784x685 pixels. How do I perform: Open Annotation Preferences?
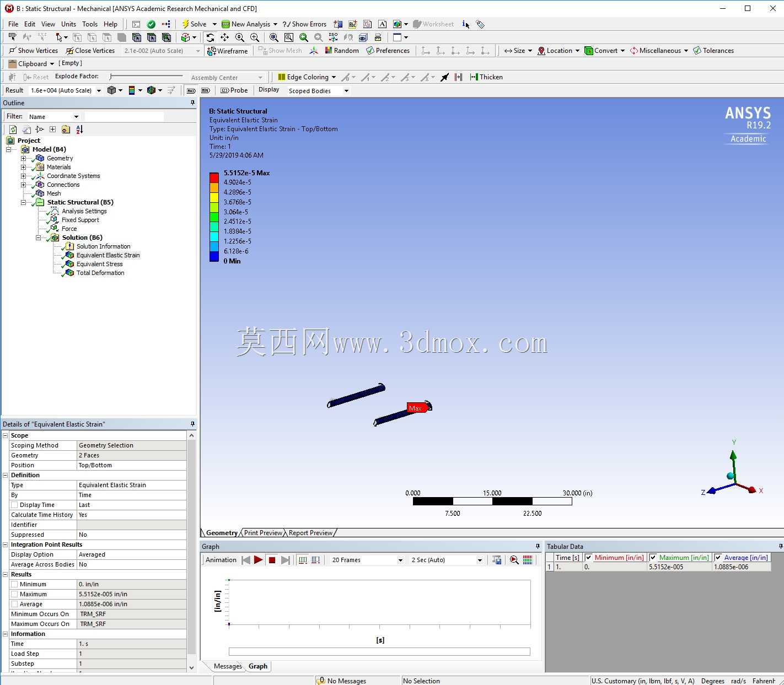pos(388,51)
